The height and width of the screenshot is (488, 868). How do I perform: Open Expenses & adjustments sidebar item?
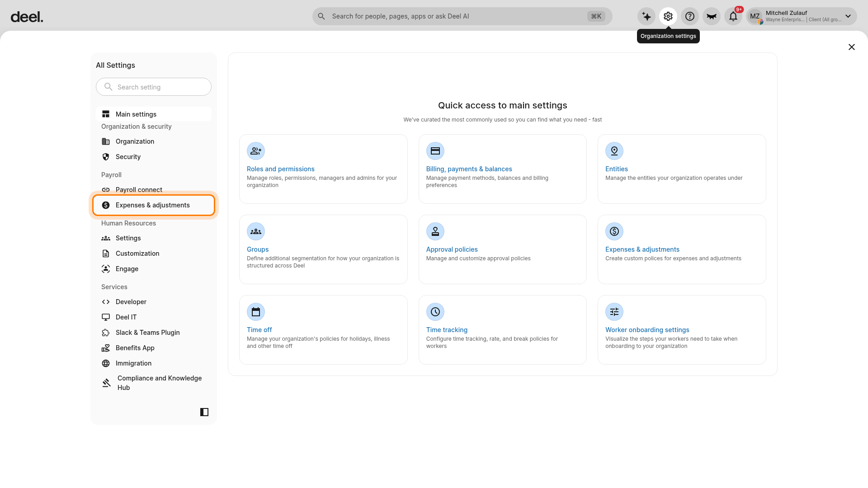[x=154, y=205]
